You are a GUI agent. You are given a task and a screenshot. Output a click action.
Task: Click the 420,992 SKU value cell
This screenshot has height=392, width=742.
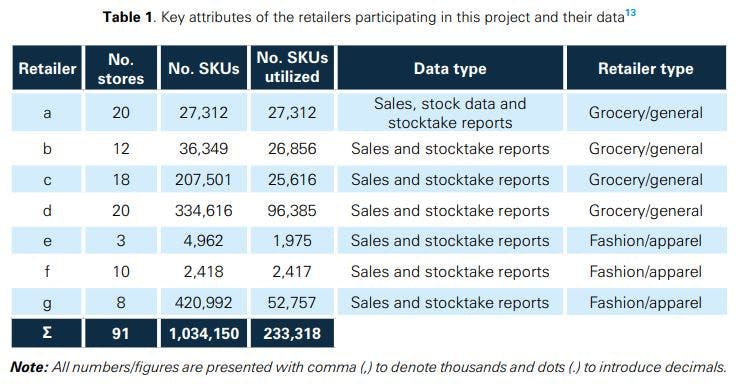pyautogui.click(x=203, y=302)
